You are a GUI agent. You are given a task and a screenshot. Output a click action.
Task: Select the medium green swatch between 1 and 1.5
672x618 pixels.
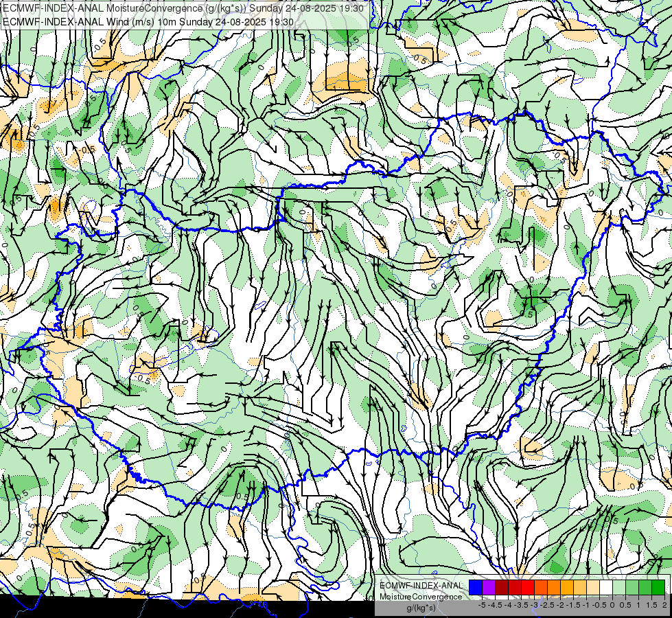point(645,588)
